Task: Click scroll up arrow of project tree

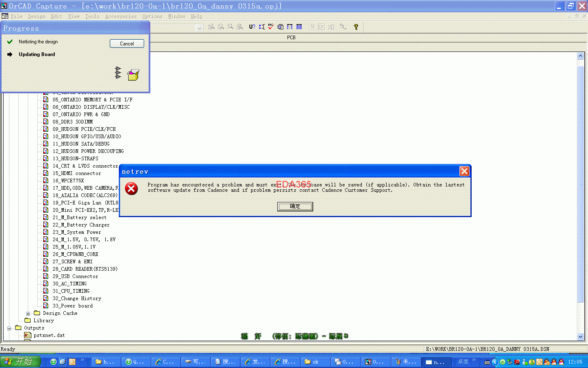Action: point(581,56)
